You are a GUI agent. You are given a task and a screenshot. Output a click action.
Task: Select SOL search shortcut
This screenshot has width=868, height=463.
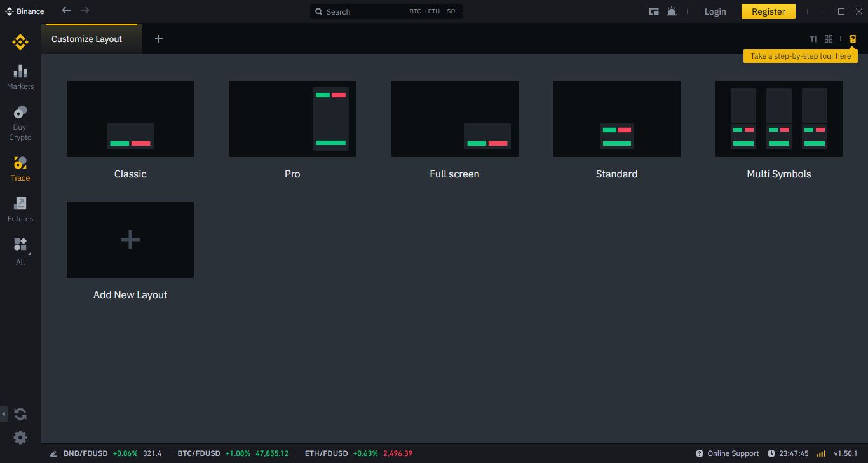[x=452, y=11]
